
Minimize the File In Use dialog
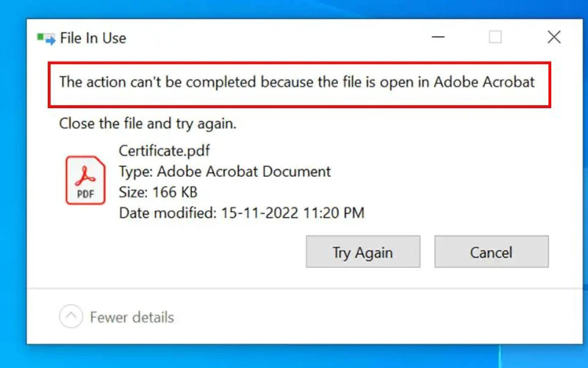[437, 37]
